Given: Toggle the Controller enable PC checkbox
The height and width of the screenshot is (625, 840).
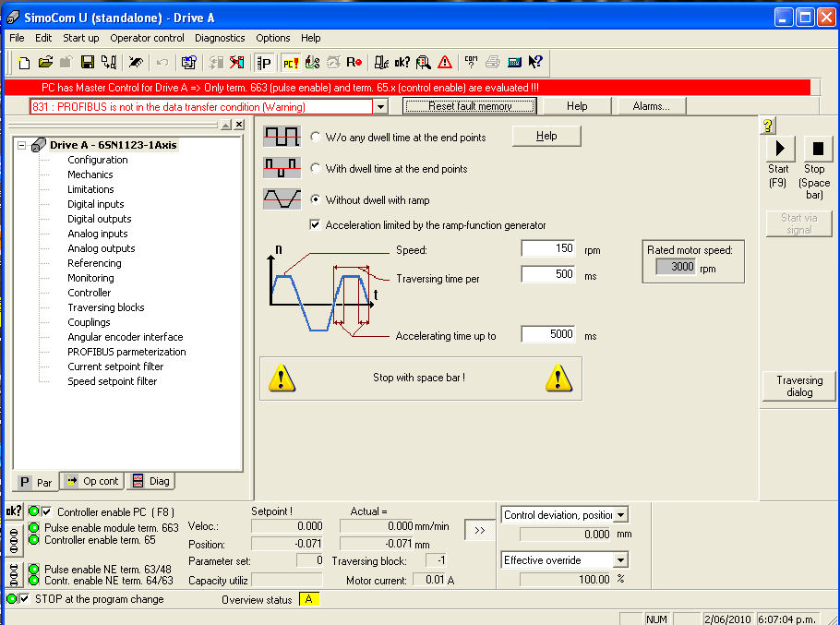Looking at the screenshot, I should (46, 511).
